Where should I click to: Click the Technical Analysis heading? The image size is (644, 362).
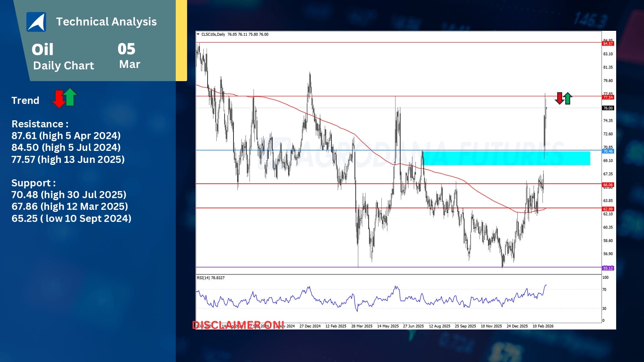[106, 22]
